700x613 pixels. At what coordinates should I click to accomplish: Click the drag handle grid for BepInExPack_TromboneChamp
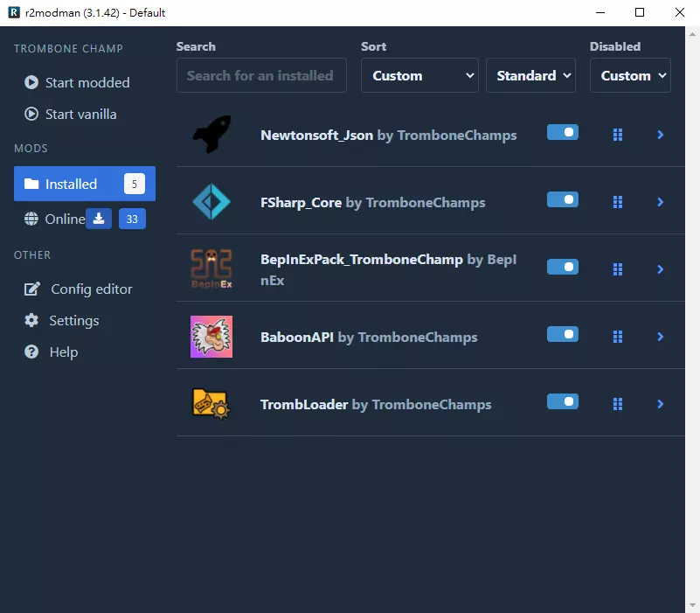[617, 269]
